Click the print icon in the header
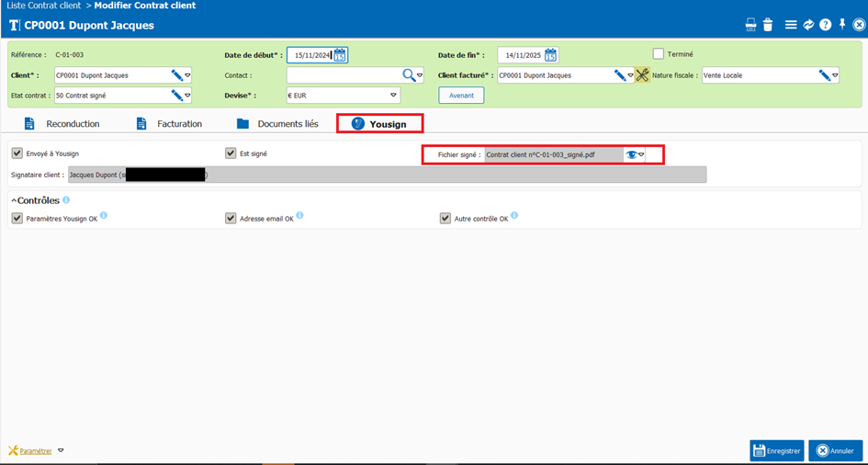Viewport: 868px width, 465px height. (750, 25)
